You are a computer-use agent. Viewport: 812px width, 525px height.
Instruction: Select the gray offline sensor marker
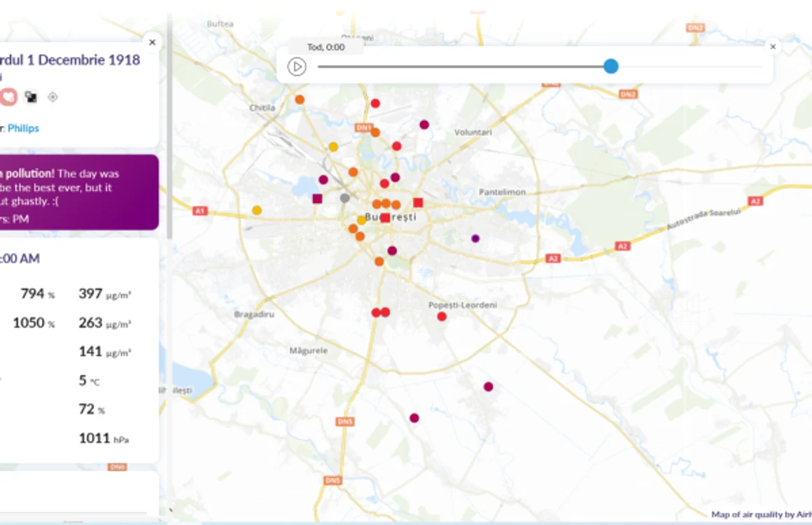345,198
